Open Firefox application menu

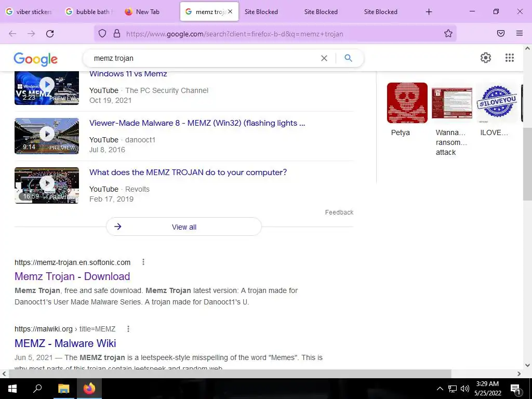click(520, 33)
